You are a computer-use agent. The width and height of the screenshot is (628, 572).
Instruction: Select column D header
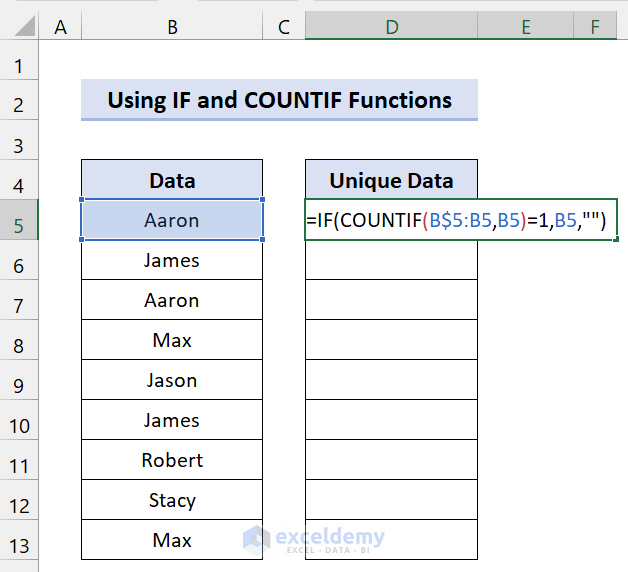(x=391, y=28)
